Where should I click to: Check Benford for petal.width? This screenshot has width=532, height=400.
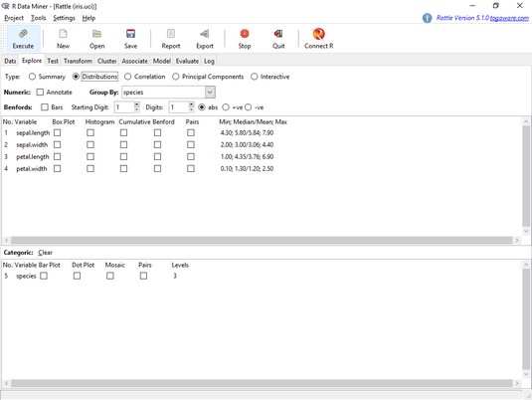point(157,168)
